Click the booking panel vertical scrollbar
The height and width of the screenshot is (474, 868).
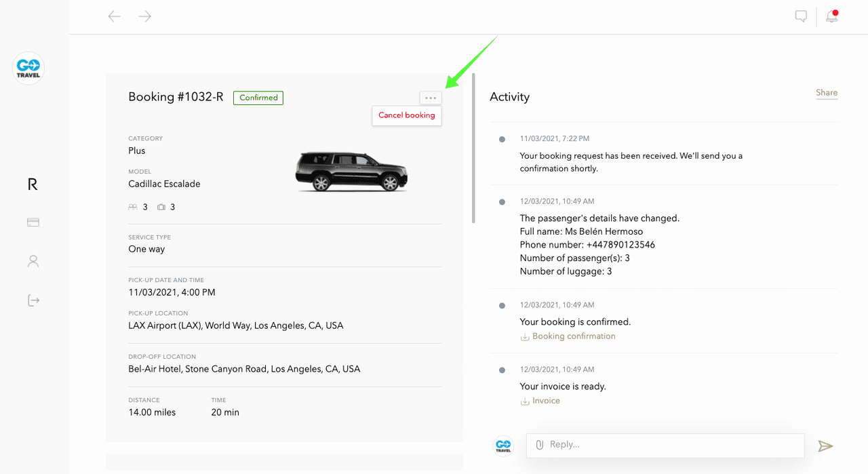click(473, 149)
